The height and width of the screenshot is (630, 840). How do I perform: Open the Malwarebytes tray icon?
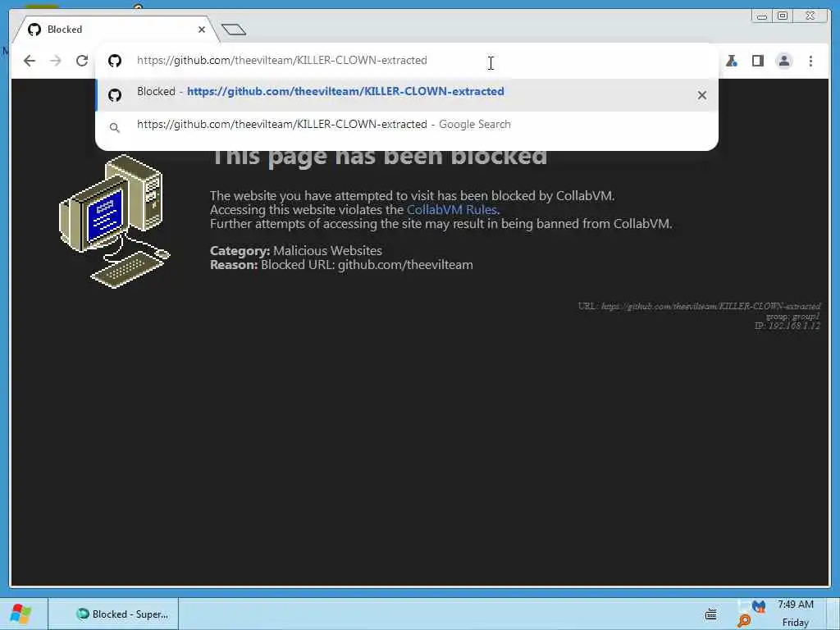(758, 606)
